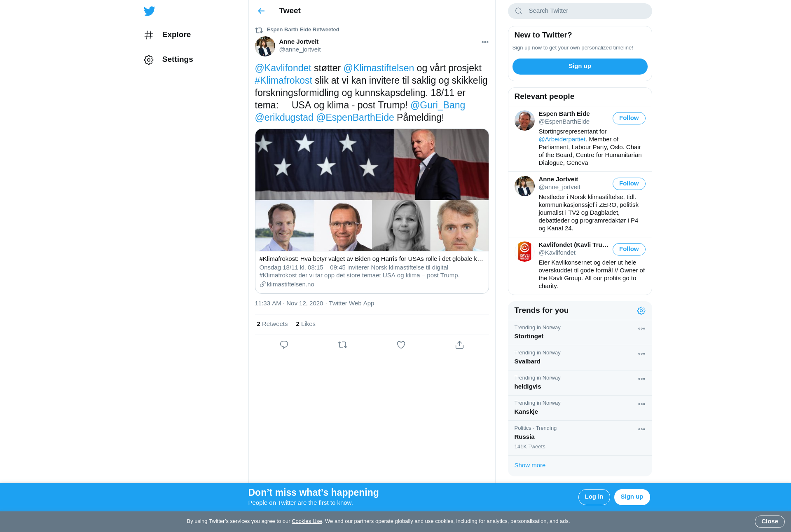
Task: Open more options for Anne Jortveit's tweet
Action: click(485, 42)
